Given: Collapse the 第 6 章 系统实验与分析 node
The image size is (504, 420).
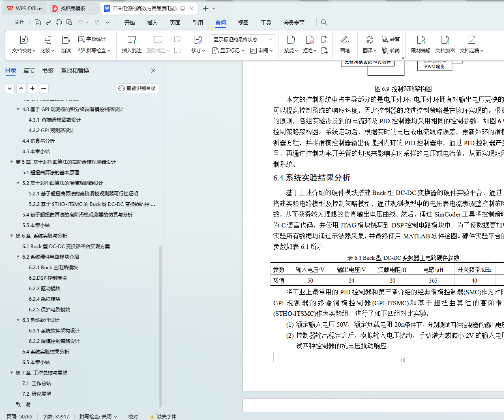Looking at the screenshot, I should [x=11, y=236].
